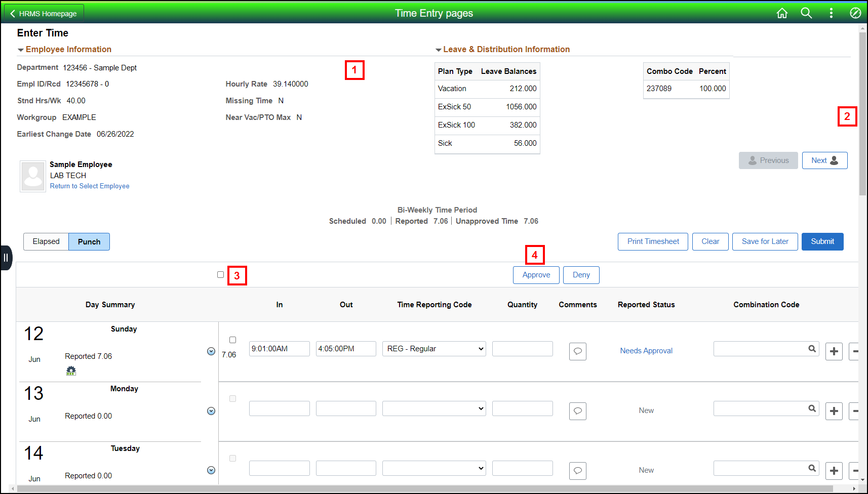This screenshot has height=494, width=868.
Task: Check the Sunday row checkbox
Action: (x=232, y=340)
